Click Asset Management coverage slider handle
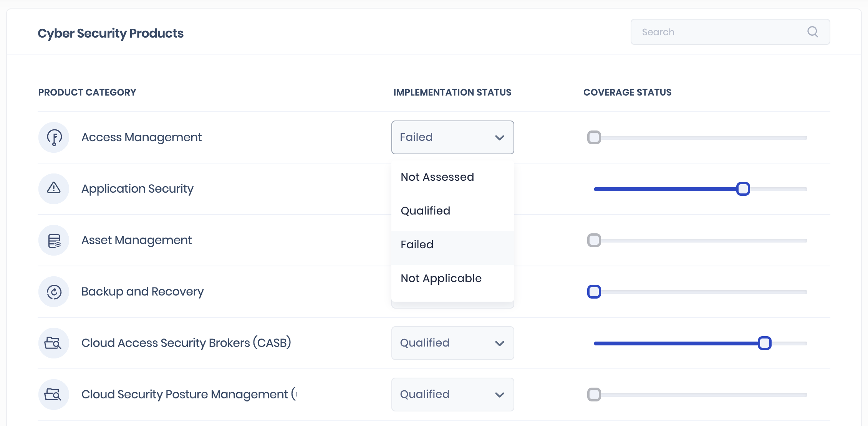The height and width of the screenshot is (426, 868). click(x=594, y=240)
